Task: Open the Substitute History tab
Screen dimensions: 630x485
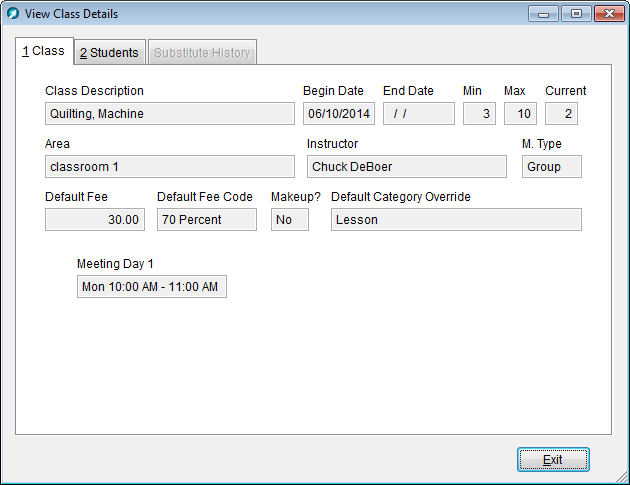Action: 202,52
